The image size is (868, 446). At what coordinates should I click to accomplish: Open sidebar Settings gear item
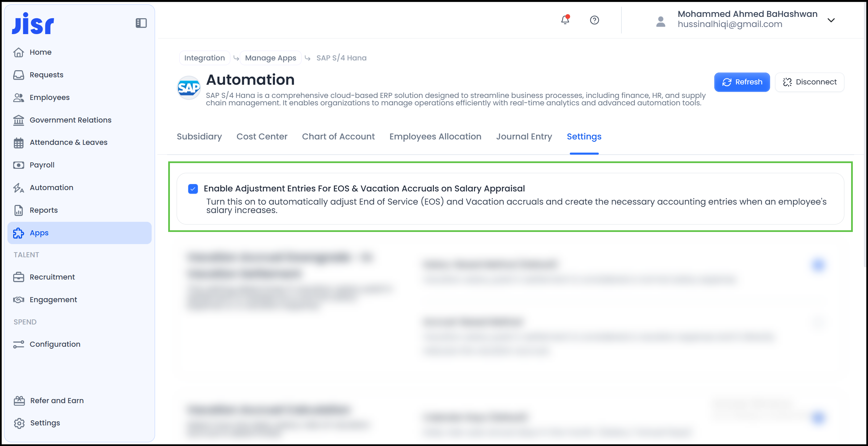pyautogui.click(x=45, y=423)
